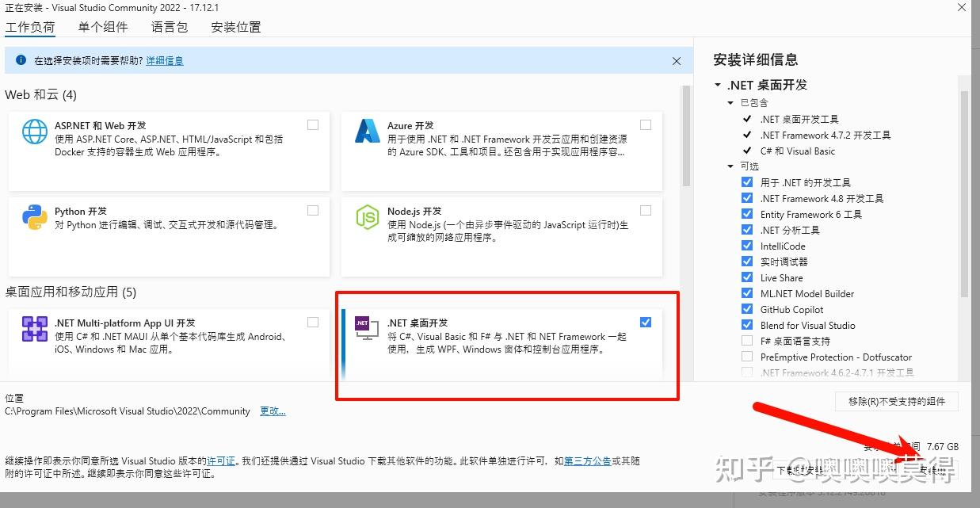This screenshot has height=508, width=980.
Task: Switch to the 语言包 tab
Action: [x=170, y=27]
